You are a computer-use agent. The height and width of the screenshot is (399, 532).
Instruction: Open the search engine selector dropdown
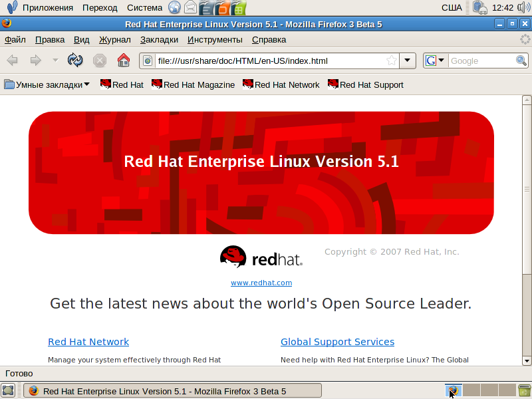(x=435, y=61)
